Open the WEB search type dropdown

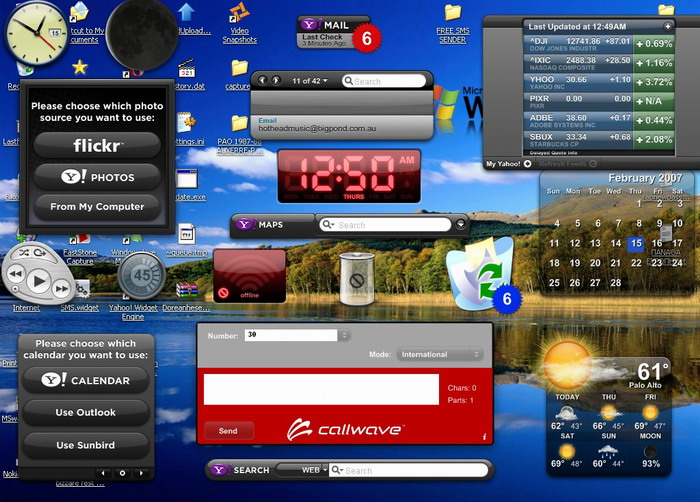point(301,469)
